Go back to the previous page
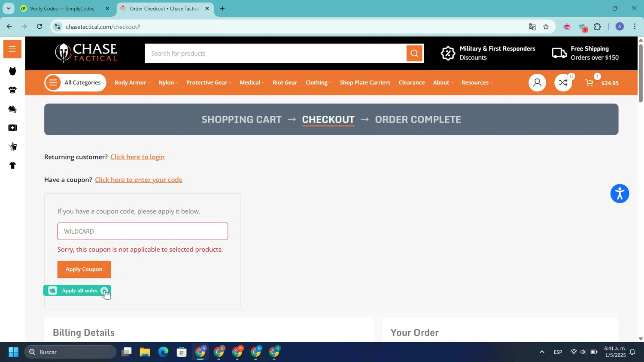The image size is (644, 362). coord(9,27)
